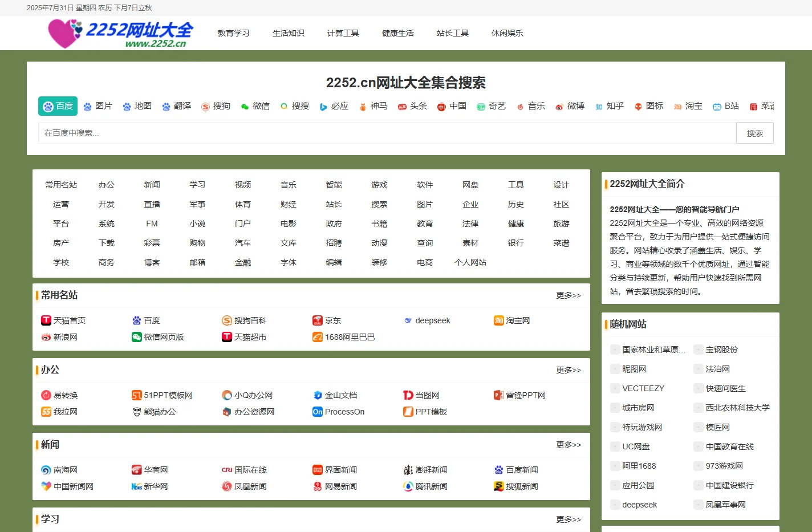Expand 更多>> for 新闻 section

click(569, 445)
